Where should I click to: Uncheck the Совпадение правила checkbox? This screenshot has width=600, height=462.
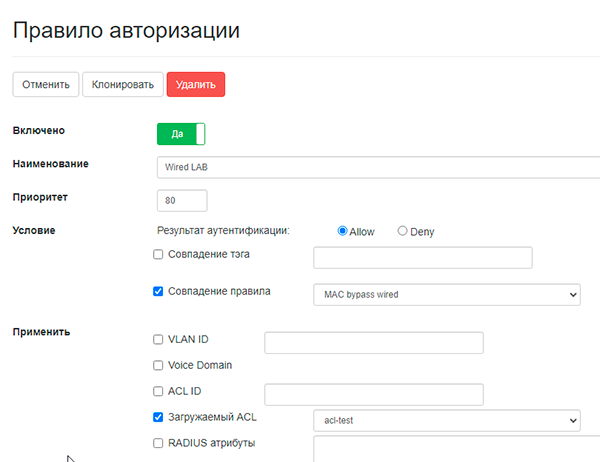click(x=158, y=291)
